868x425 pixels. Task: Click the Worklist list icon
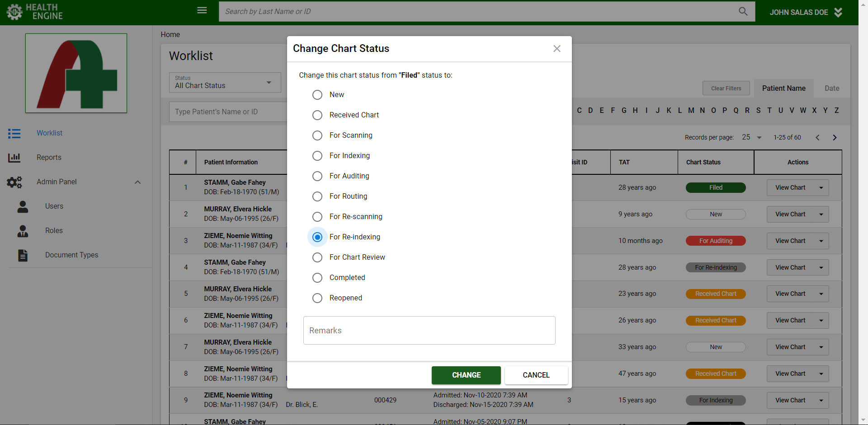tap(14, 133)
